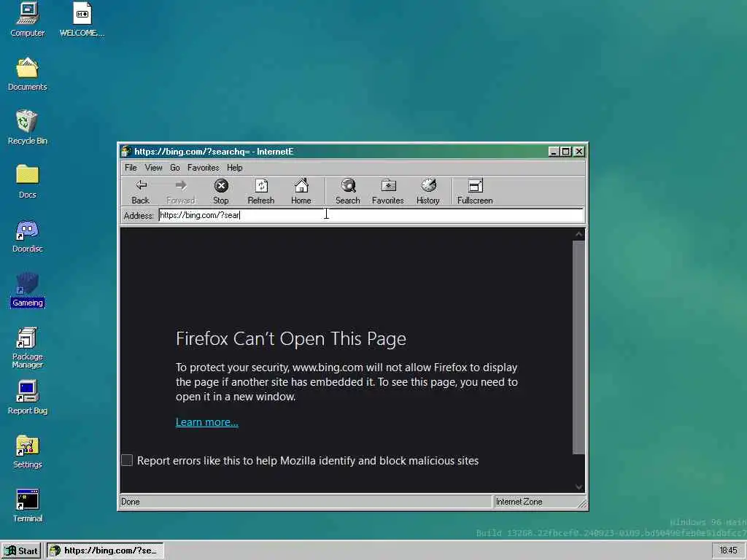The width and height of the screenshot is (747, 560).
Task: Select the Documents folder icon
Action: pos(28,74)
